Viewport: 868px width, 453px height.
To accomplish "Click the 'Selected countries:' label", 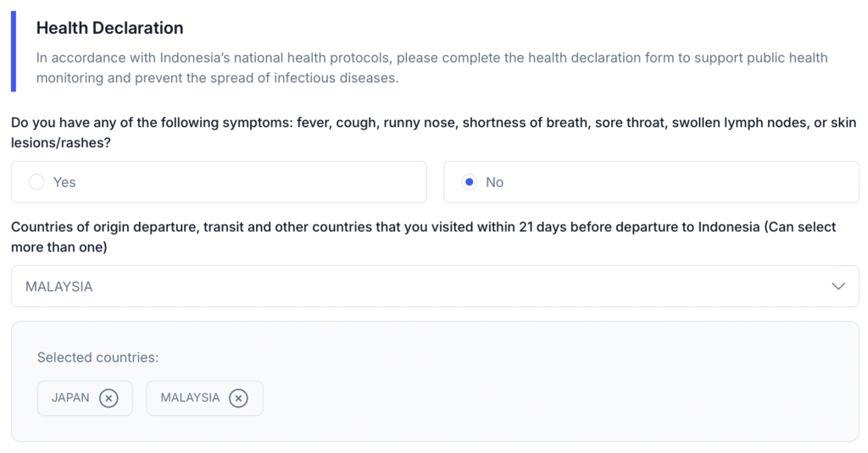I will click(x=97, y=357).
